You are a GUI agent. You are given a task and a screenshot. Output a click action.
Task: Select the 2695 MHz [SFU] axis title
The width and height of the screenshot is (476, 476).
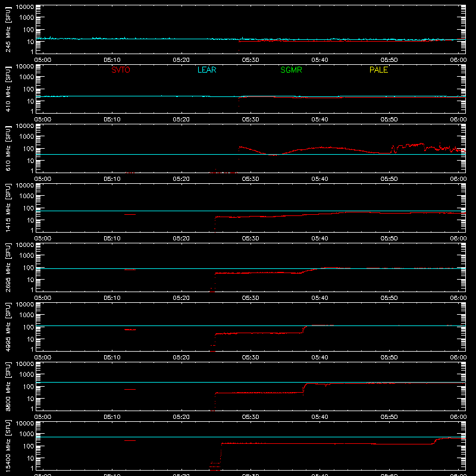pyautogui.click(x=8, y=267)
